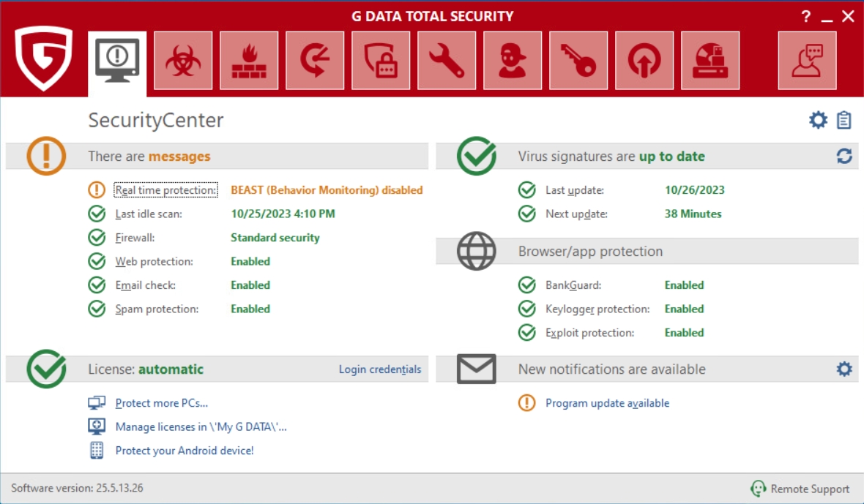Click 10/25/2023 4:10 PM scan time

(283, 214)
